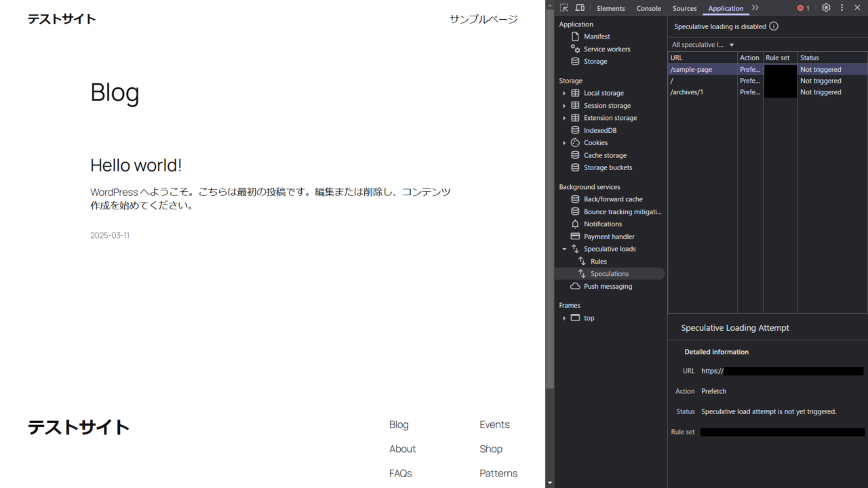Toggle inspect element mode

[x=564, y=7]
